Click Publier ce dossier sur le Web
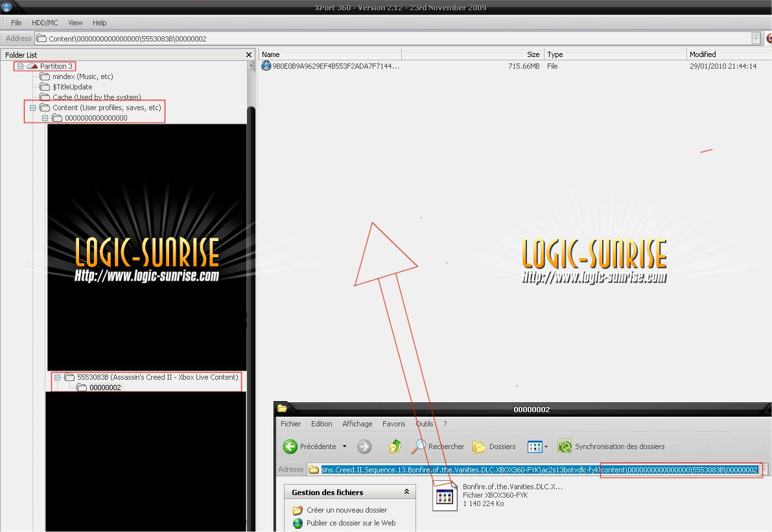This screenshot has width=772, height=532. [351, 523]
